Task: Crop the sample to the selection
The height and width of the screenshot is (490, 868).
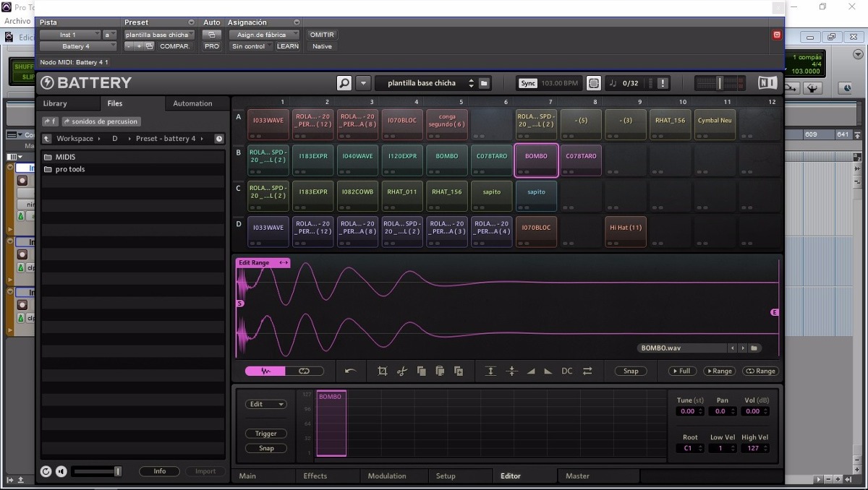Action: pyautogui.click(x=383, y=371)
